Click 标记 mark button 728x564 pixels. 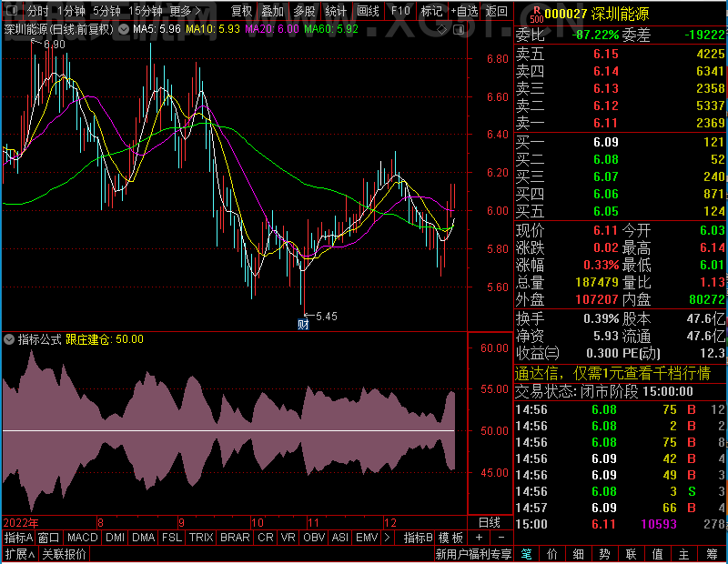(x=431, y=11)
